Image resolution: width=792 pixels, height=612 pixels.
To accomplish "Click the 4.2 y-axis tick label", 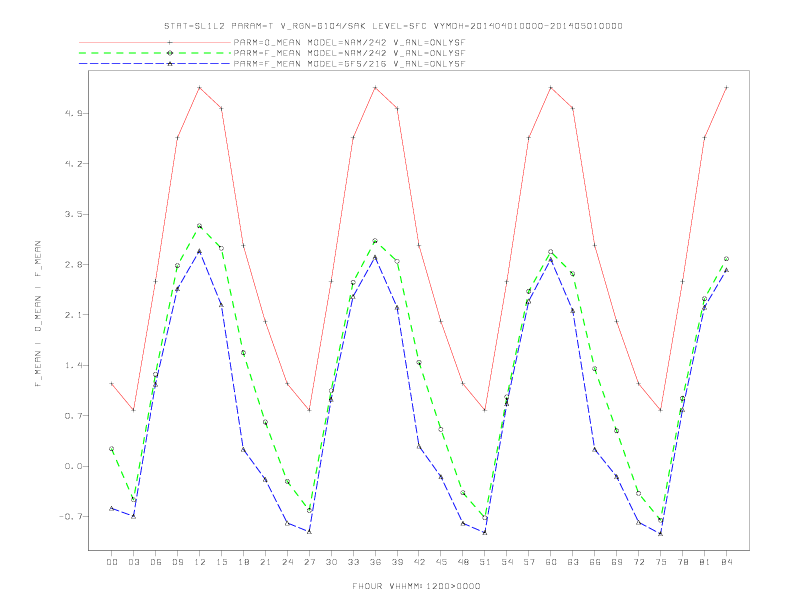I will click(x=73, y=164).
